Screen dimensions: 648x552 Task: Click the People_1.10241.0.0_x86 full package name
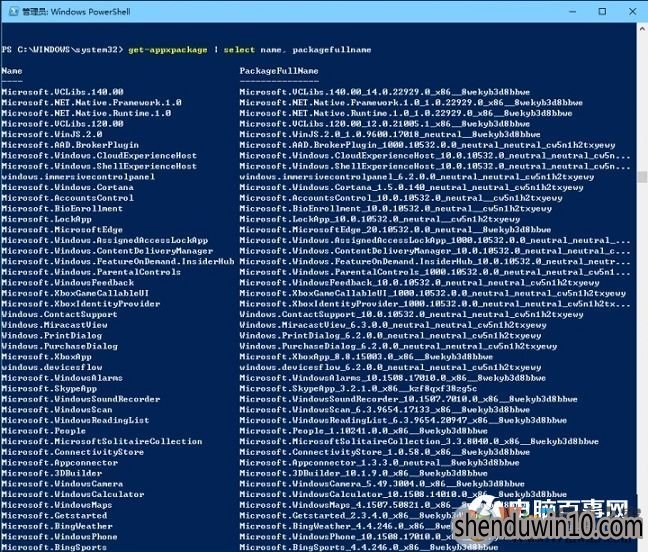[x=364, y=431]
